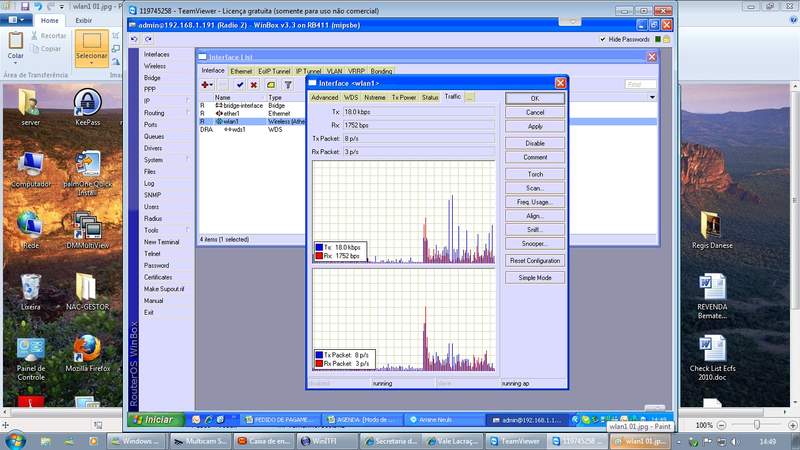Click the funnel filter icon
This screenshot has width=800, height=450.
[287, 85]
